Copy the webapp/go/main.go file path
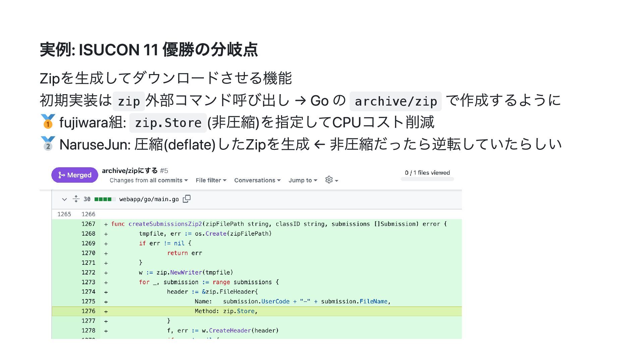 coord(186,199)
